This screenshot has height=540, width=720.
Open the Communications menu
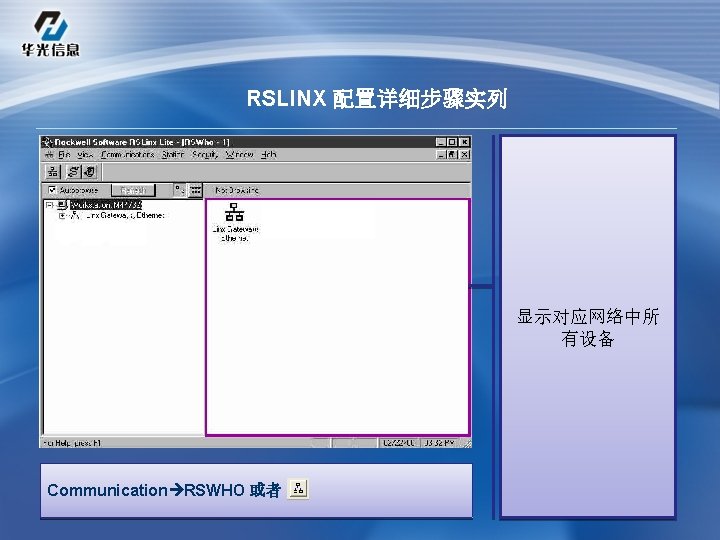128,155
